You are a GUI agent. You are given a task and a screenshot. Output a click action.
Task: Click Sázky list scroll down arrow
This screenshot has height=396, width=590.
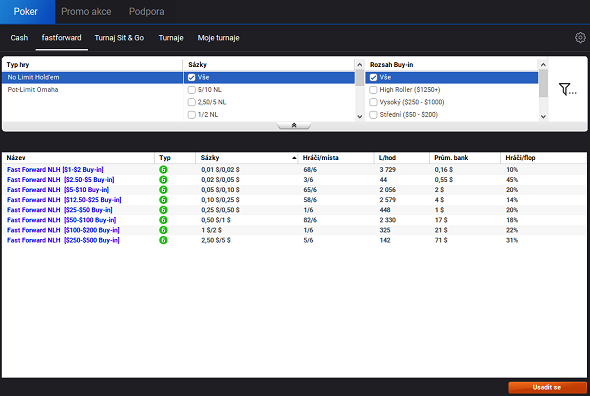(359, 116)
